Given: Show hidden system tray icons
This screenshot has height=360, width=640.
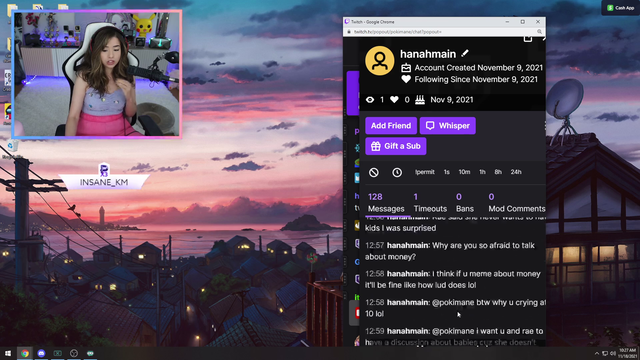Looking at the screenshot, I should pos(596,353).
